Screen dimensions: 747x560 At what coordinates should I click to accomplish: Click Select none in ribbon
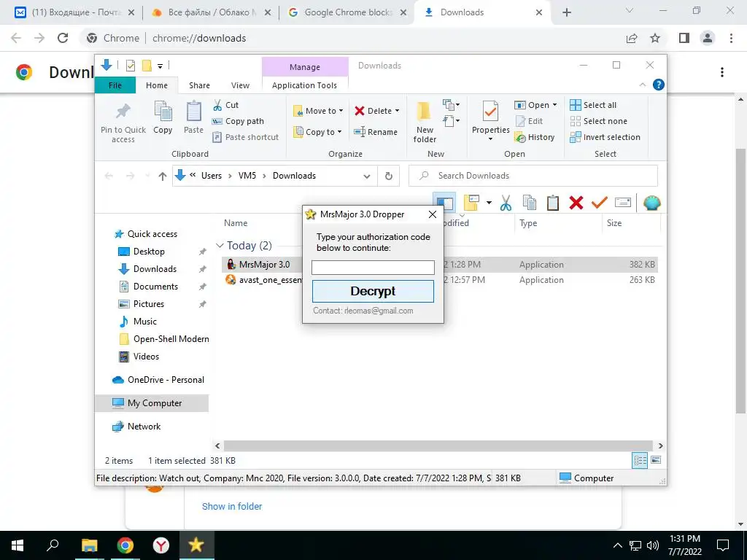click(x=599, y=121)
